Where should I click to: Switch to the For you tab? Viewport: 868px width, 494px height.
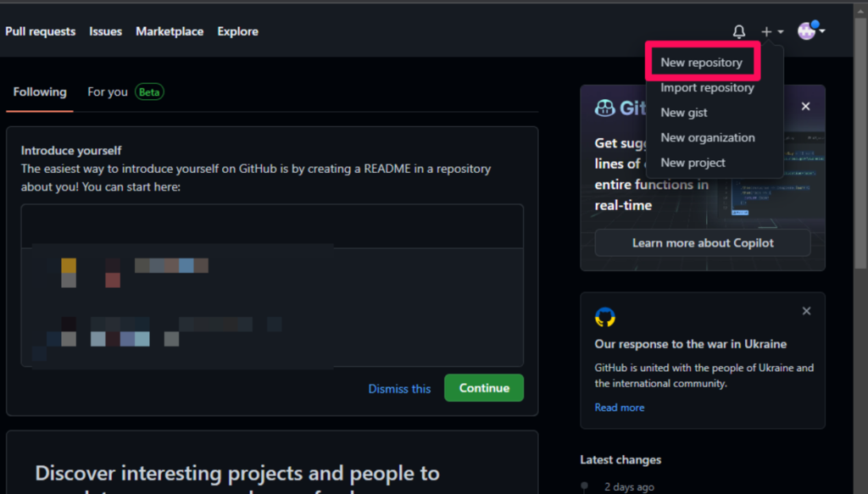click(108, 92)
